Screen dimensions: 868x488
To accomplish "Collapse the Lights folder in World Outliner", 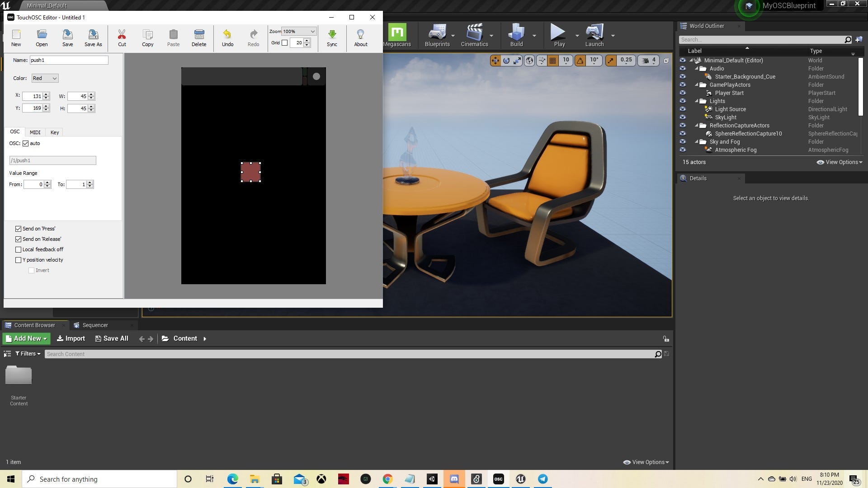I will (697, 101).
